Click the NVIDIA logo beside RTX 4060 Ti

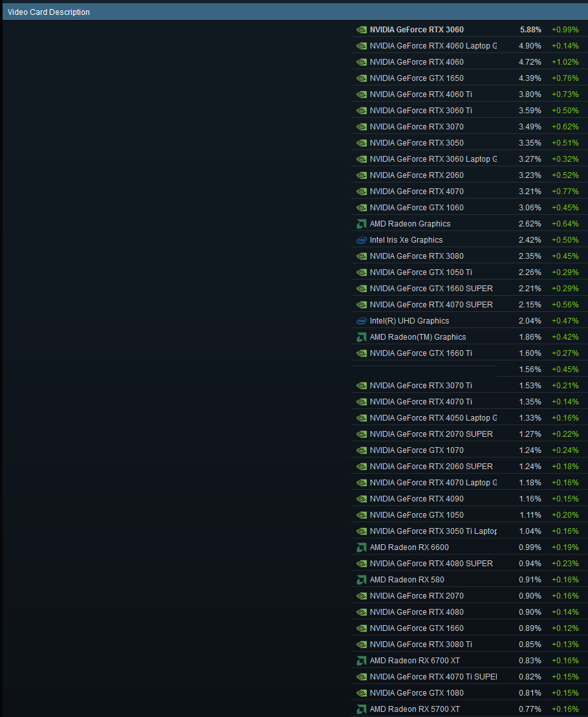coord(361,94)
